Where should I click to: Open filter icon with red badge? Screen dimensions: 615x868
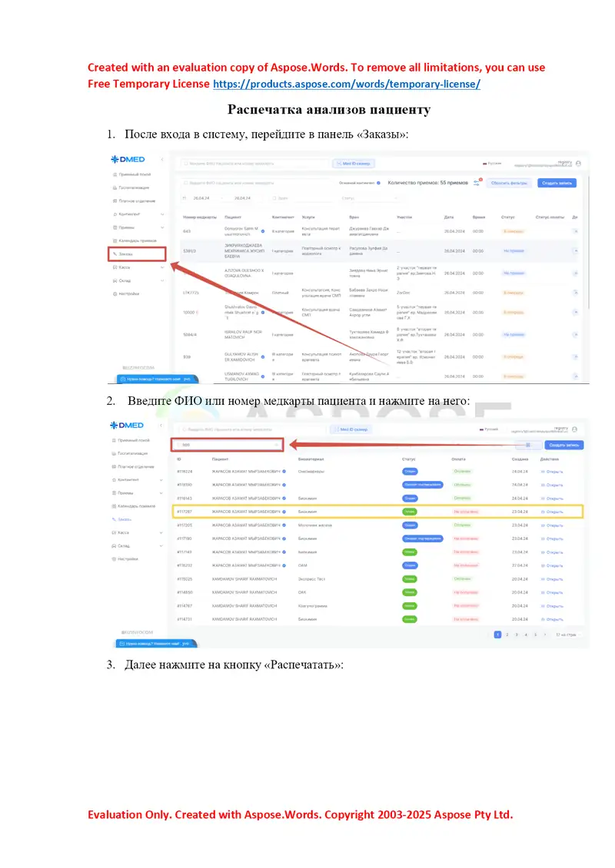point(477,182)
